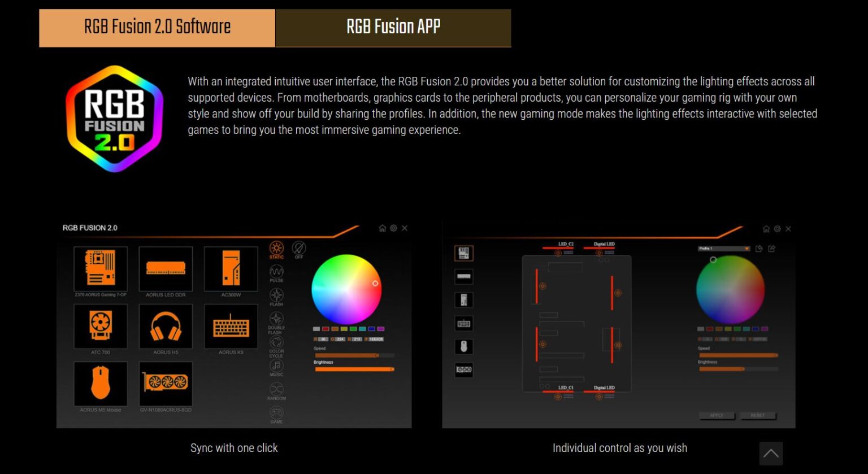
Task: Open settings gear in sync-view window
Action: pos(393,228)
